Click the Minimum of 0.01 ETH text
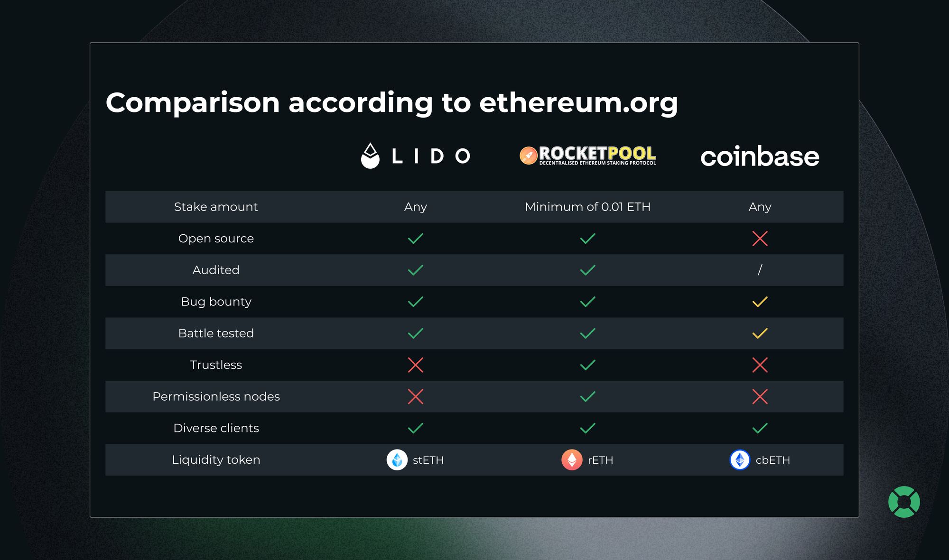Viewport: 949px width, 560px height. 587,207
